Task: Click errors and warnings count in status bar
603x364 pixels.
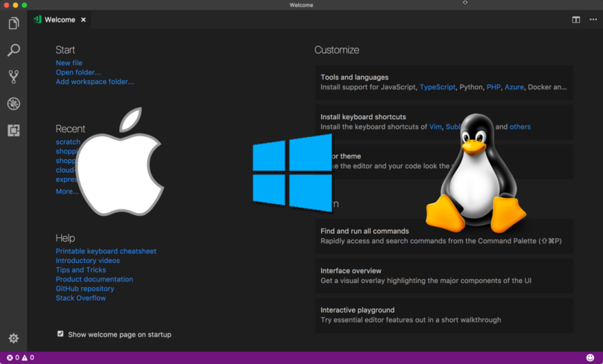Action: pos(20,358)
